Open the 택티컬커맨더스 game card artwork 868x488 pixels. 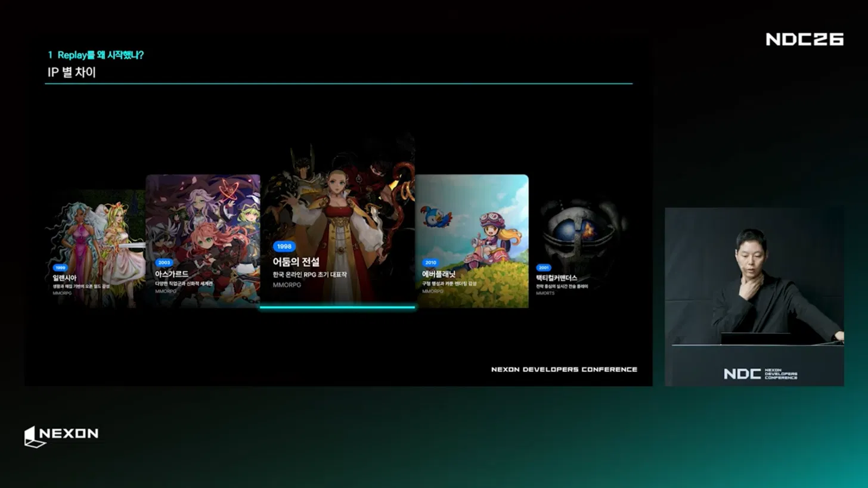click(x=579, y=248)
